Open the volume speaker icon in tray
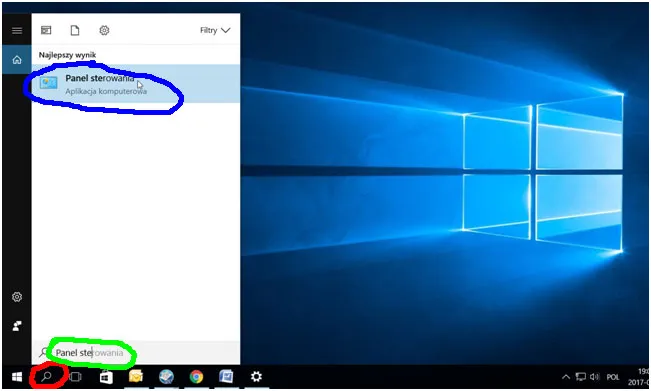This screenshot has width=651, height=391. click(595, 377)
